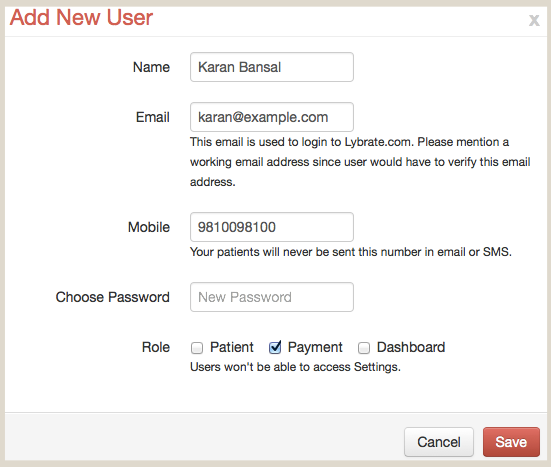Click the Mobile field label
This screenshot has height=467, width=551.
(149, 227)
